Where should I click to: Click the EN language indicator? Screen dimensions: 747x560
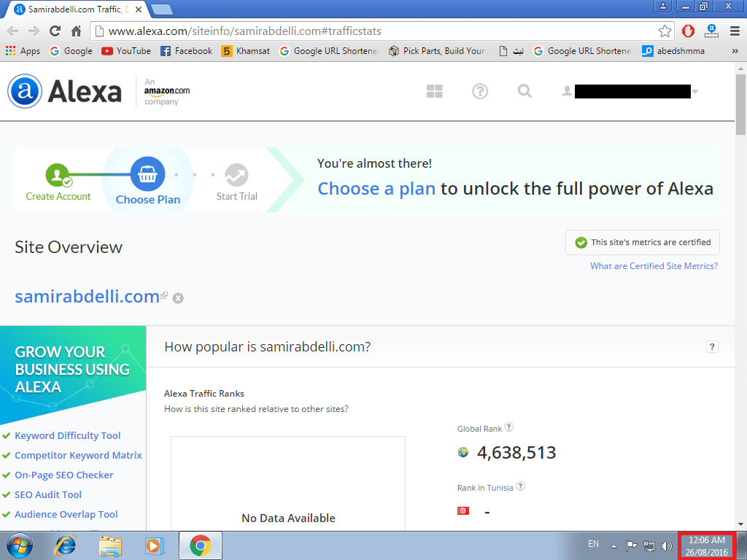coord(593,544)
